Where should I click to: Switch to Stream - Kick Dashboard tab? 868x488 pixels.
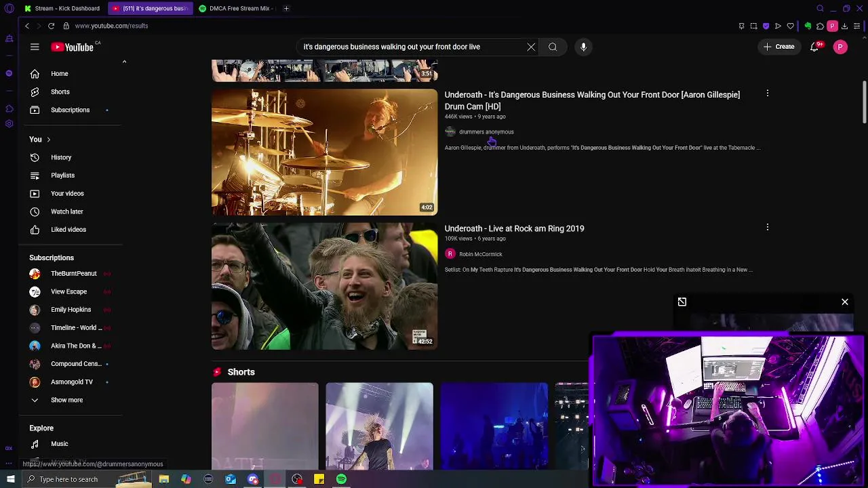point(62,8)
